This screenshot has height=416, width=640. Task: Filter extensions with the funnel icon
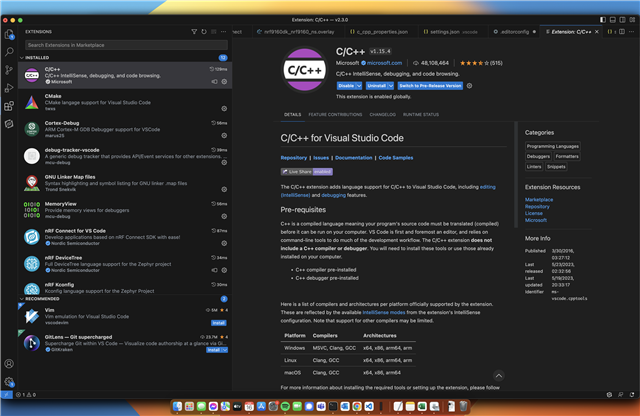coord(194,31)
